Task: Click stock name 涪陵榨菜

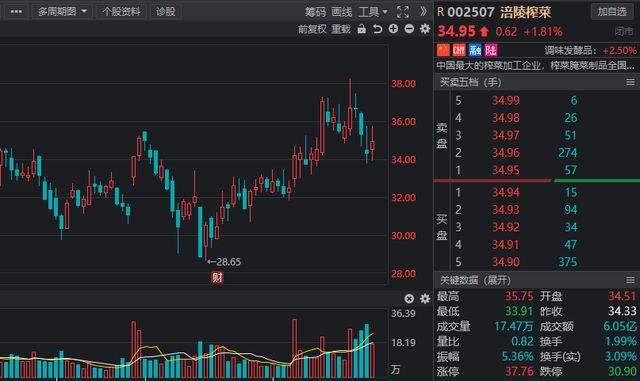Action: click(x=525, y=12)
